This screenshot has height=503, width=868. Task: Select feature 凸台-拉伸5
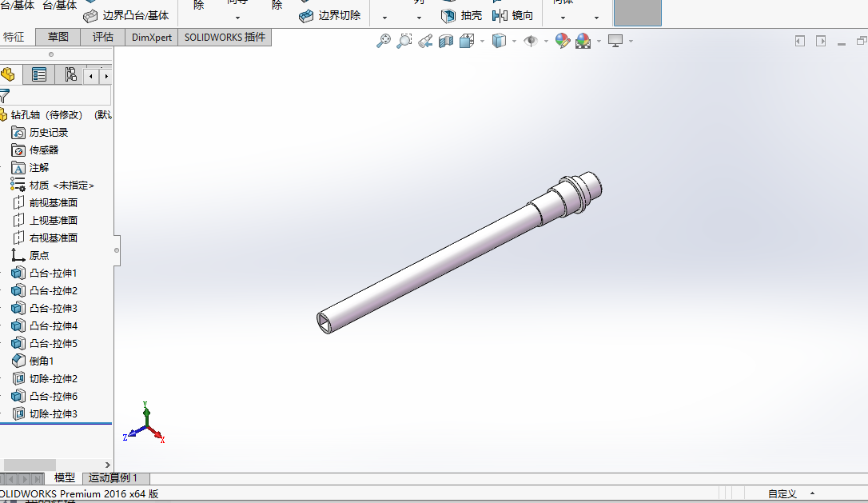coord(44,343)
